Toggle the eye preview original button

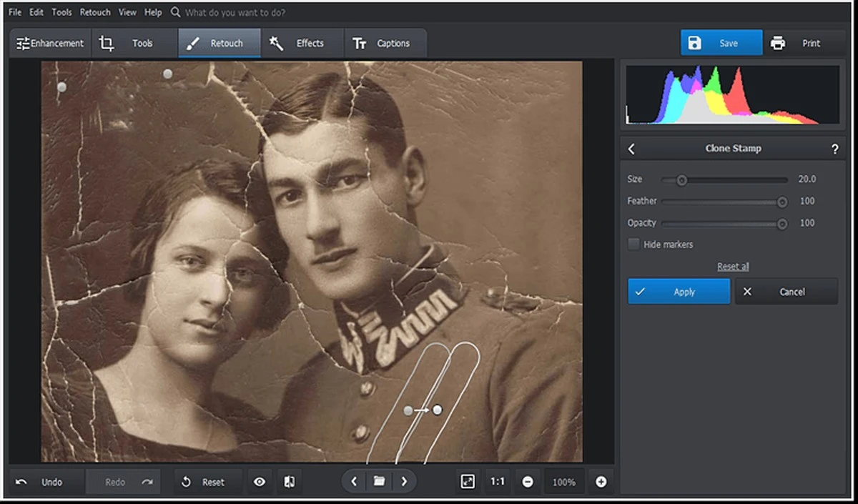click(260, 482)
